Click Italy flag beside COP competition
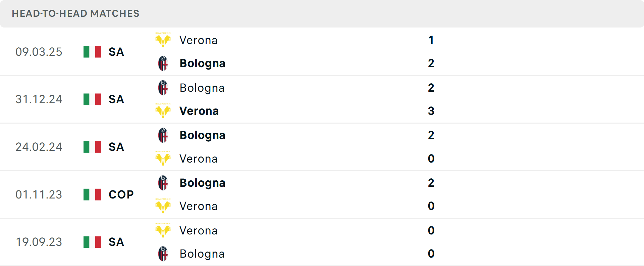The height and width of the screenshot is (266, 644). (x=92, y=194)
